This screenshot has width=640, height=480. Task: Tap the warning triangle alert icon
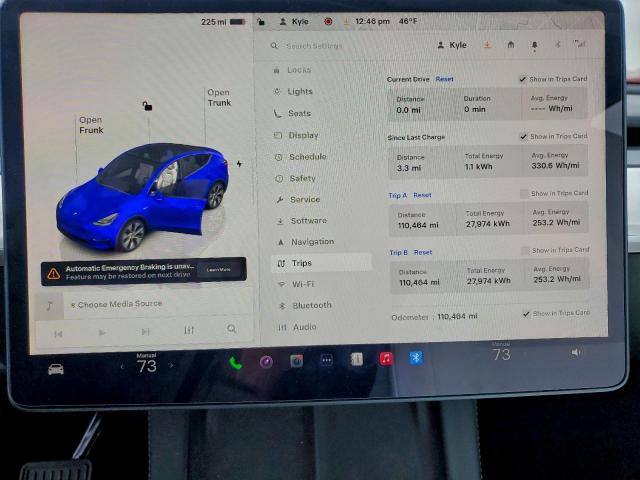[53, 273]
